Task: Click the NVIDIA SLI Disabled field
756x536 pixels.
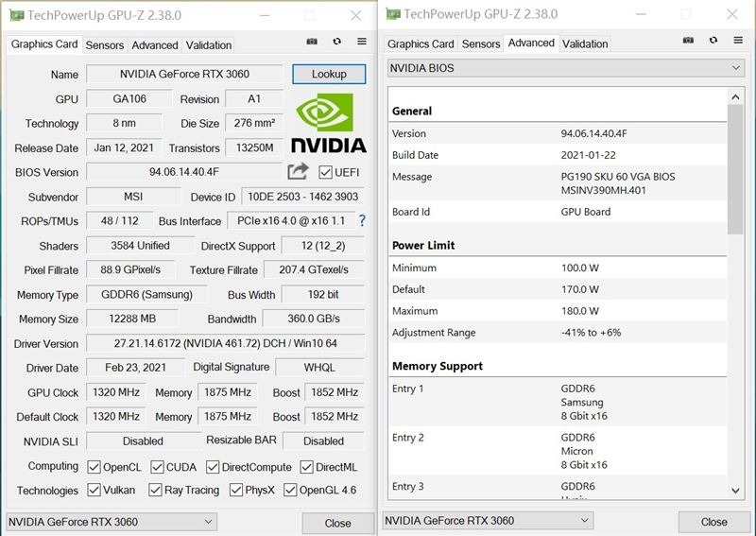Action: pyautogui.click(x=143, y=441)
